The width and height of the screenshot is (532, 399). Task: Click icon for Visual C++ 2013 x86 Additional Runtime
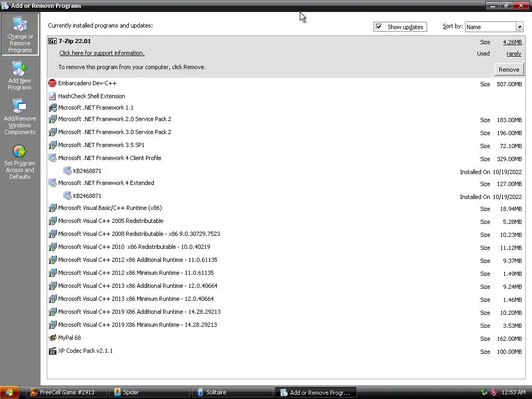[x=52, y=286]
